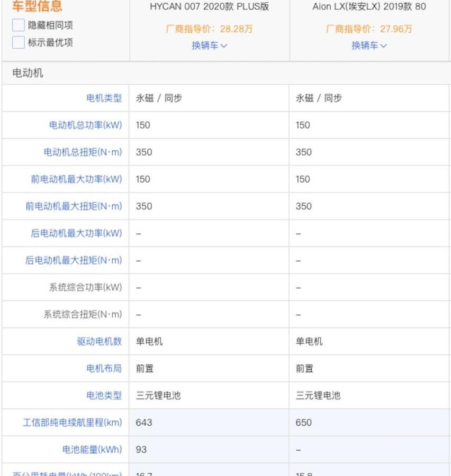451x476 pixels.
Task: Click the 驱动电机数 parameter link
Action: (100, 341)
